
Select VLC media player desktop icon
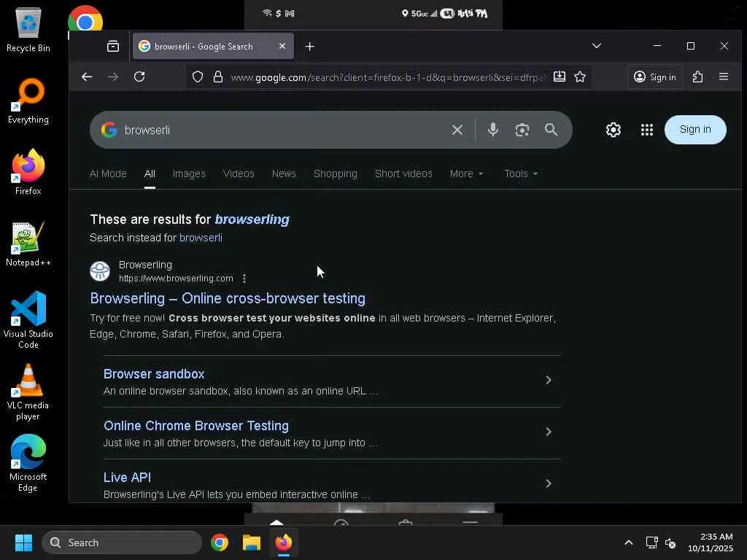tap(28, 392)
